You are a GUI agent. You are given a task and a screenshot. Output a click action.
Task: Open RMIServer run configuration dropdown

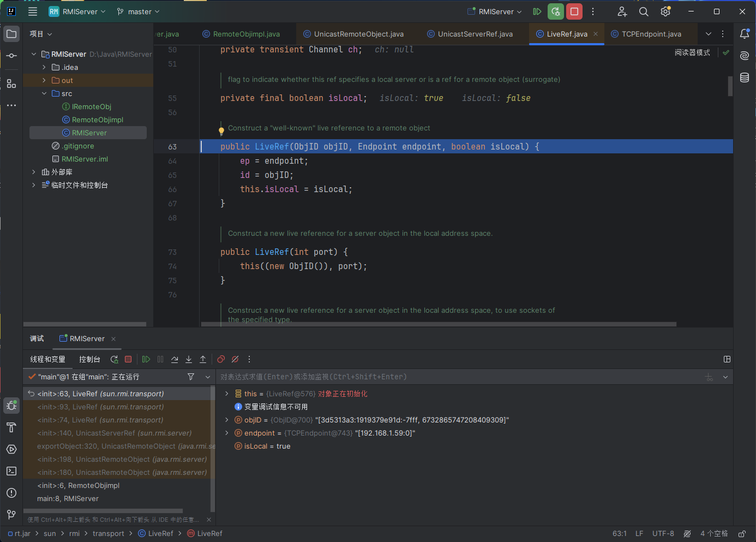point(495,11)
